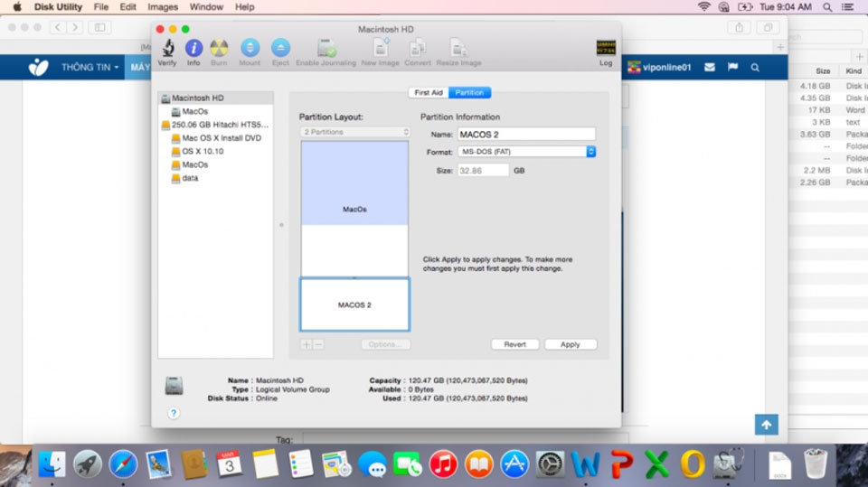Open iTunes from the Dock
The image size is (868, 487).
coord(443,464)
